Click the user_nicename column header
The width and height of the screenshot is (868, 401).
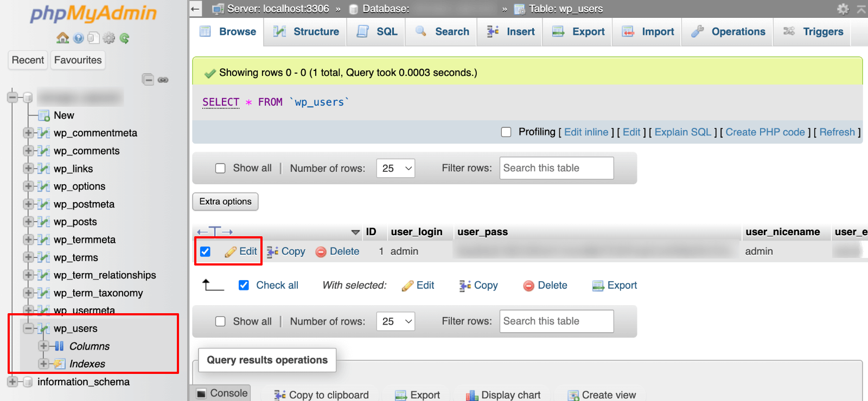click(783, 232)
